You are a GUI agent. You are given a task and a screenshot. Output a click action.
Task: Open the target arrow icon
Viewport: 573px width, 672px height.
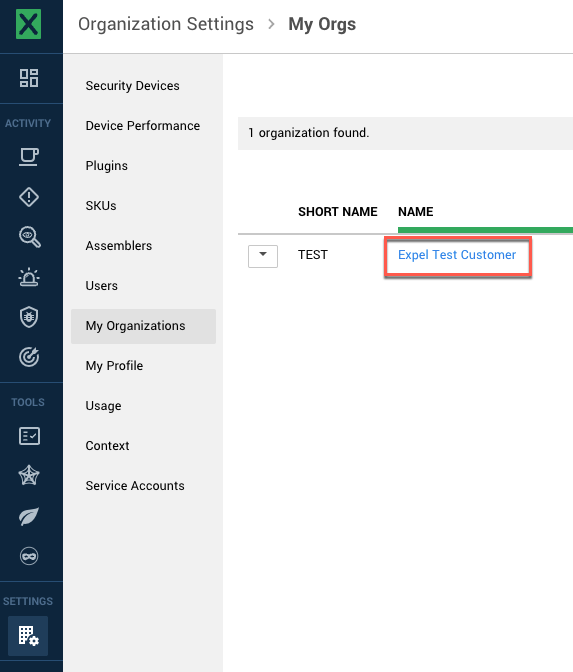(x=29, y=357)
